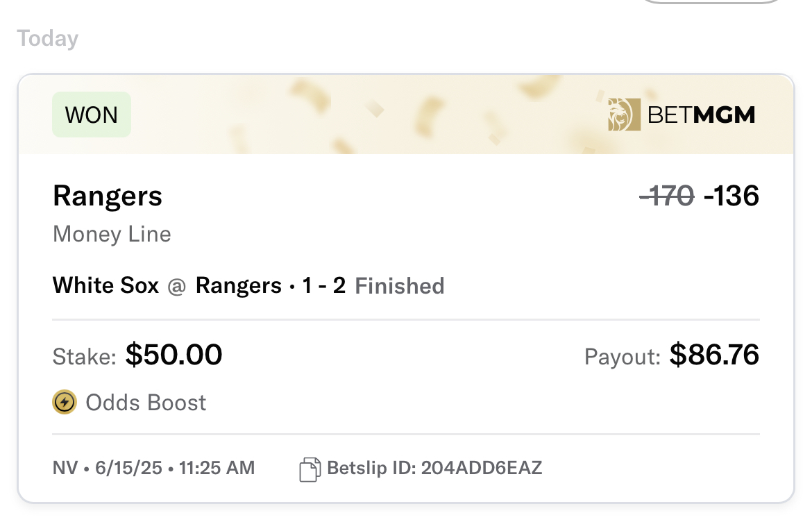Viewport: 812px width, 522px height.
Task: Click the Payout label
Action: (623, 357)
